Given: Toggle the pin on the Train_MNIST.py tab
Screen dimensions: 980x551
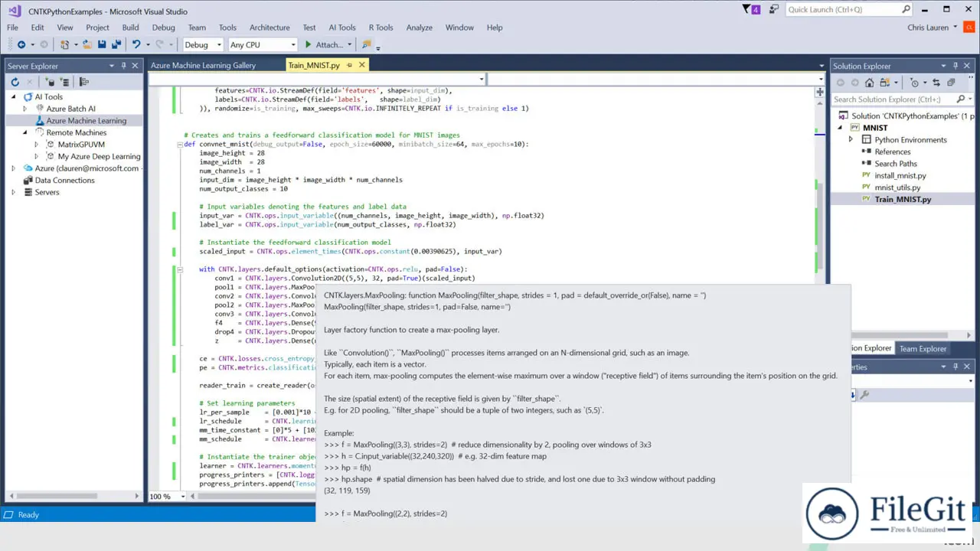Looking at the screenshot, I should coord(349,65).
